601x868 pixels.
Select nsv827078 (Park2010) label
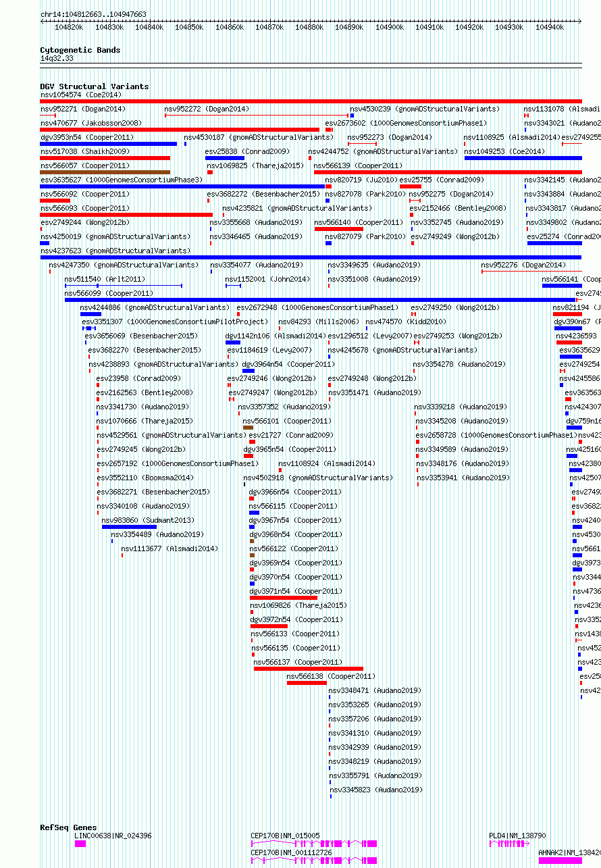[364, 194]
